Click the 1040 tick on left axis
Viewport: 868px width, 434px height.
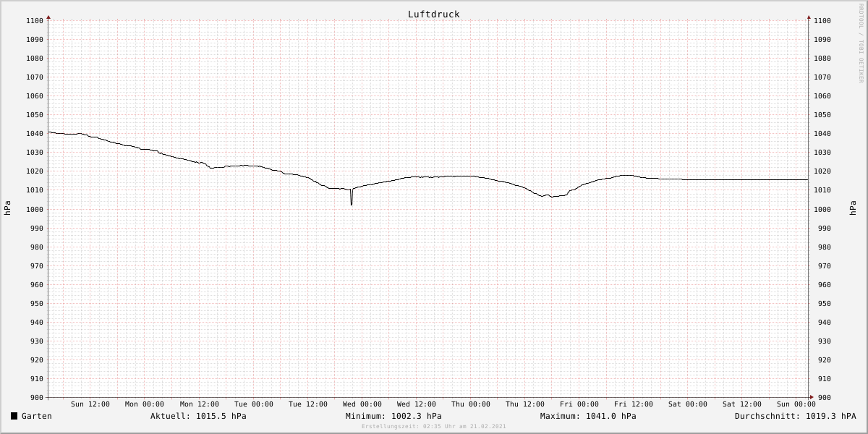[35, 134]
